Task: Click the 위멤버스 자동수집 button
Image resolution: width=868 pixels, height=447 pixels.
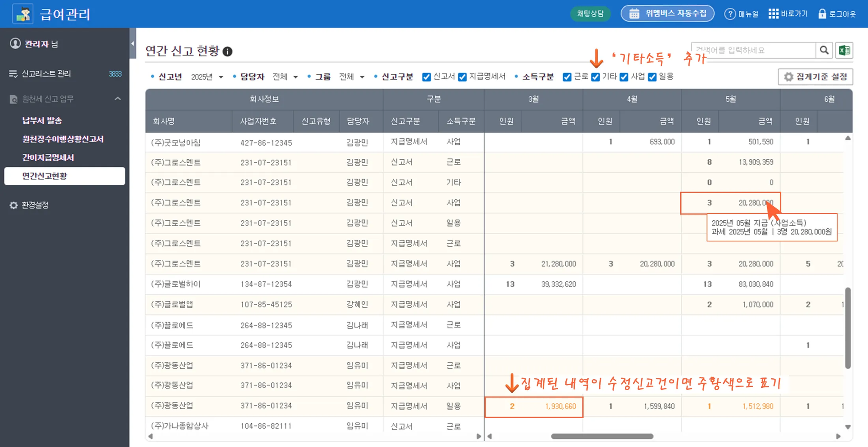Action: click(668, 14)
